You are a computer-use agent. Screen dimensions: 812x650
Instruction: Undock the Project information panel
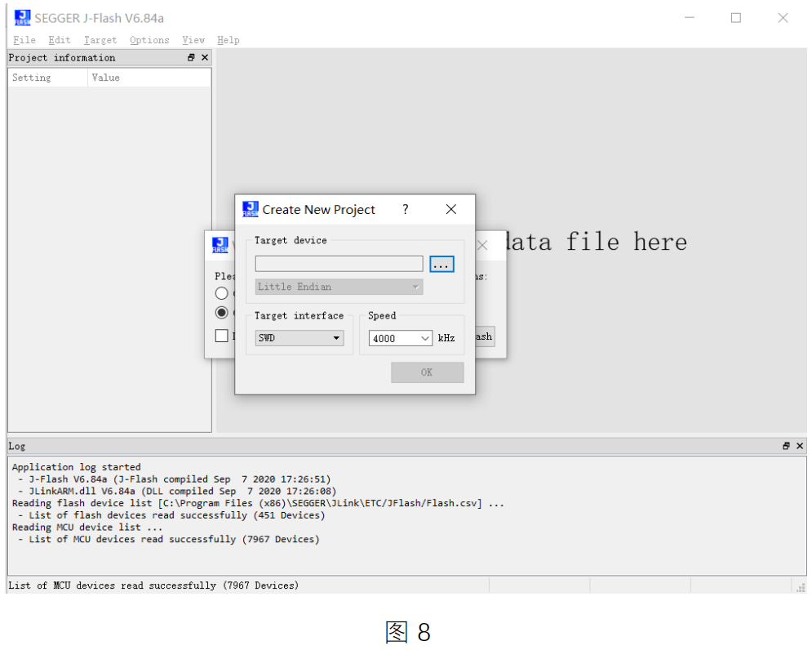[x=191, y=57]
